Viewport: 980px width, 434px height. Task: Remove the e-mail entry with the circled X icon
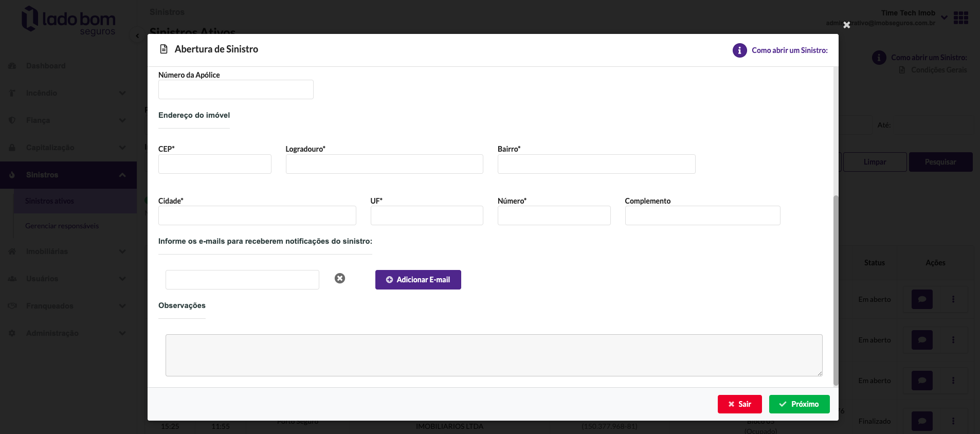[340, 278]
